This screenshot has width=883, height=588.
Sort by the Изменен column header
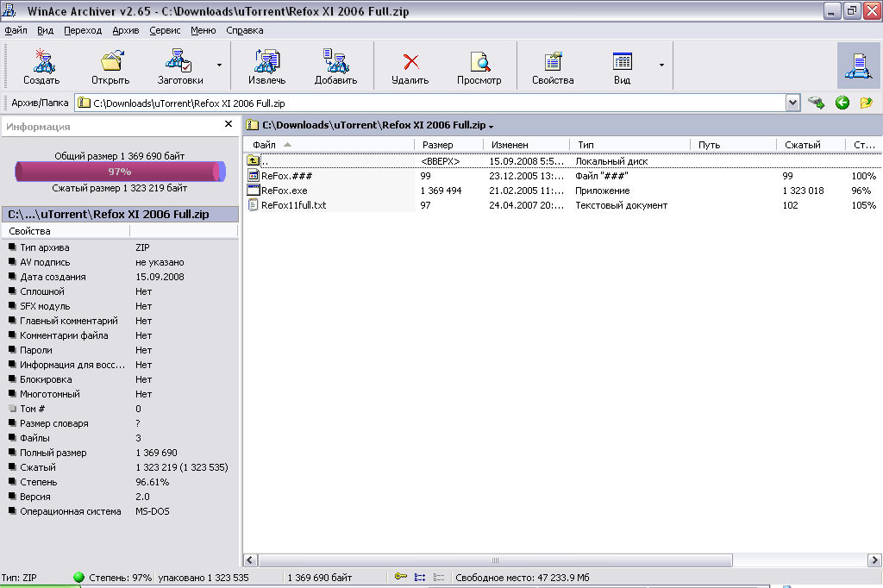527,145
